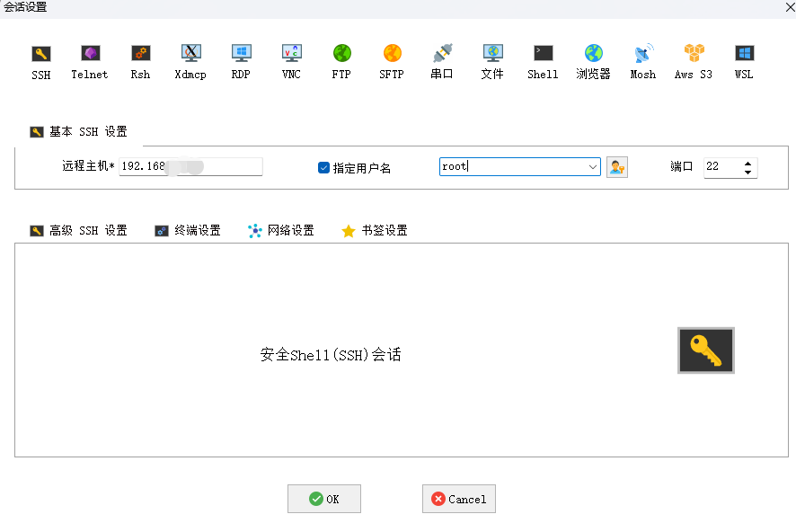
Task: Choose the RDP session icon
Action: [241, 62]
